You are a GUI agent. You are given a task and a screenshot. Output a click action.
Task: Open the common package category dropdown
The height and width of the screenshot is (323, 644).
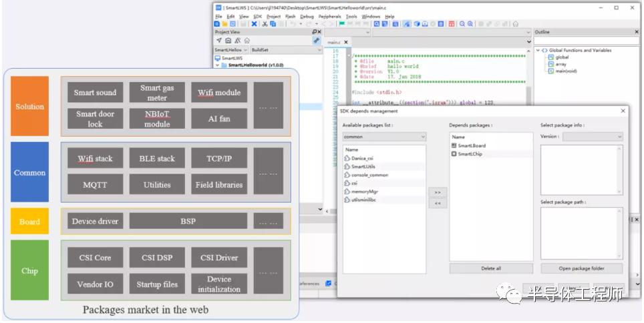[x=384, y=137]
